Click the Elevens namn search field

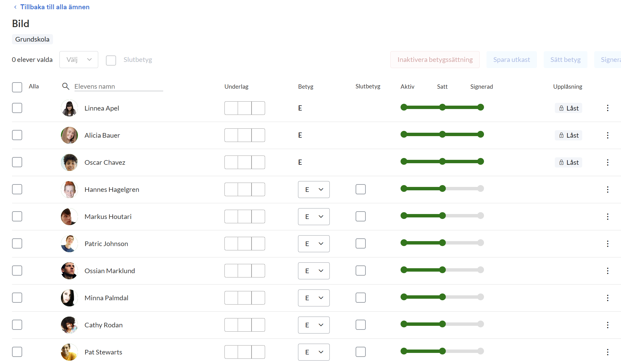119,87
